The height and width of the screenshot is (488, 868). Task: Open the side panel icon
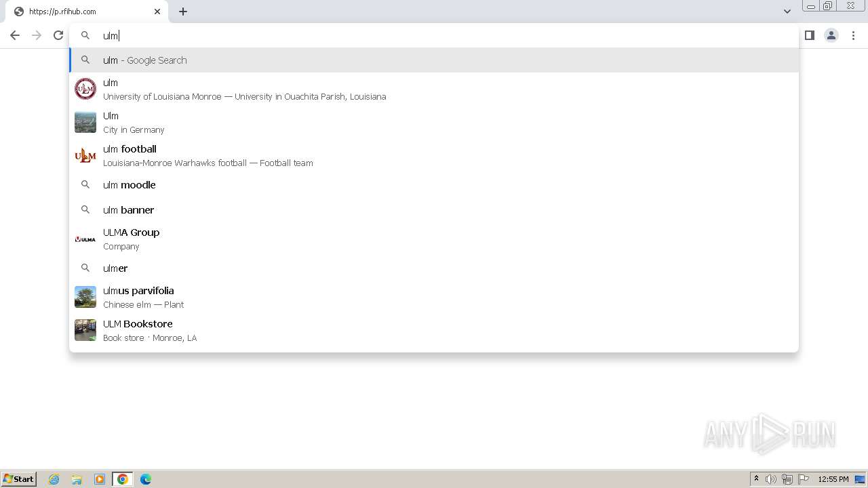(x=810, y=35)
